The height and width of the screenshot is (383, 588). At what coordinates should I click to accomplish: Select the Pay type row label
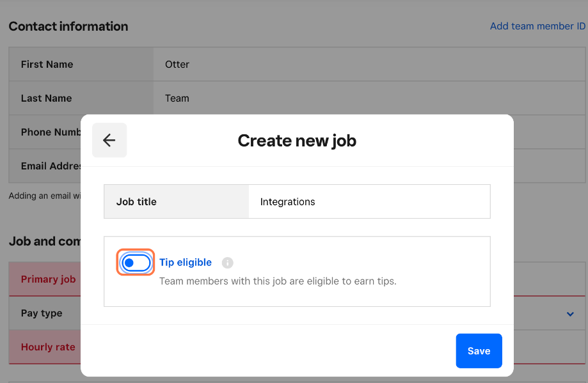click(42, 313)
